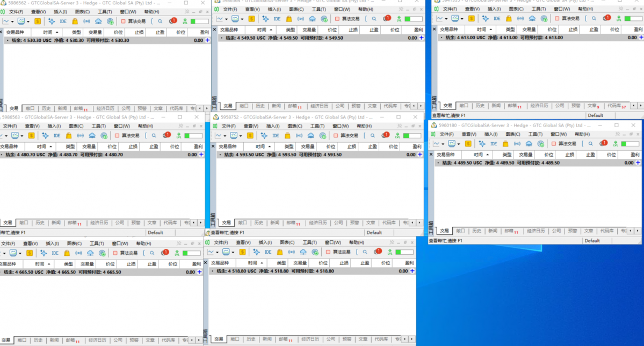
Task: Open VPS cloud icon in window 5960180
Action: (x=529, y=144)
